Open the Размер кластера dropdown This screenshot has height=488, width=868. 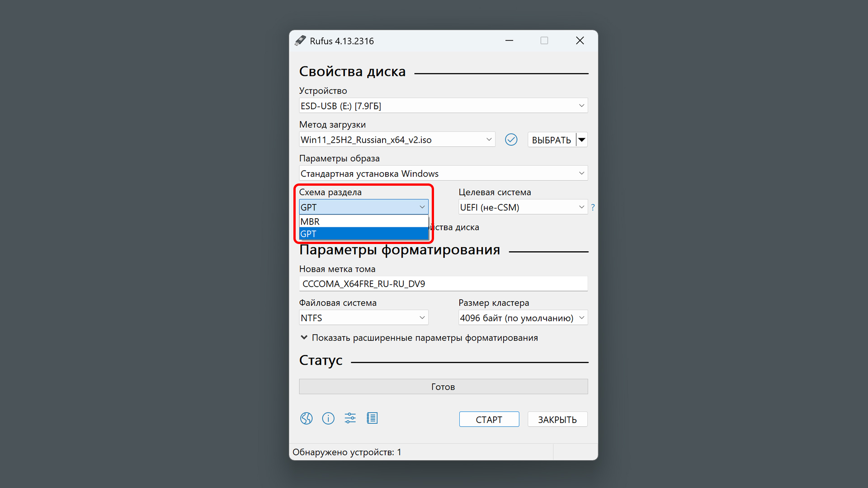523,318
